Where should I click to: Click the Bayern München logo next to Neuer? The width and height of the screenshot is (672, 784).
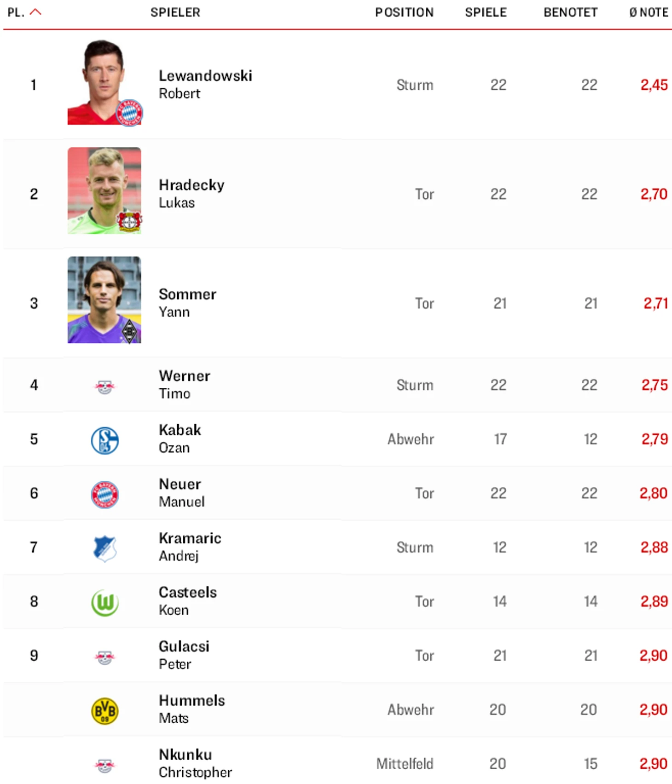[x=104, y=495]
